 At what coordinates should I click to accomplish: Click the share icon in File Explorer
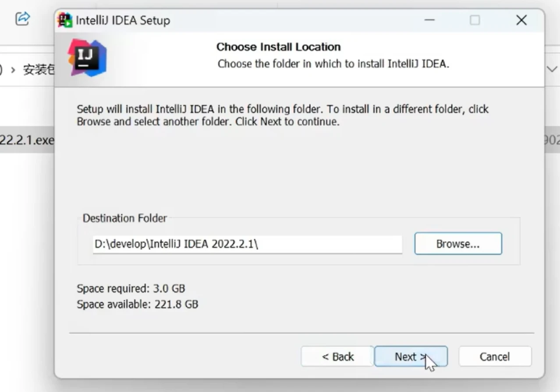coord(22,18)
